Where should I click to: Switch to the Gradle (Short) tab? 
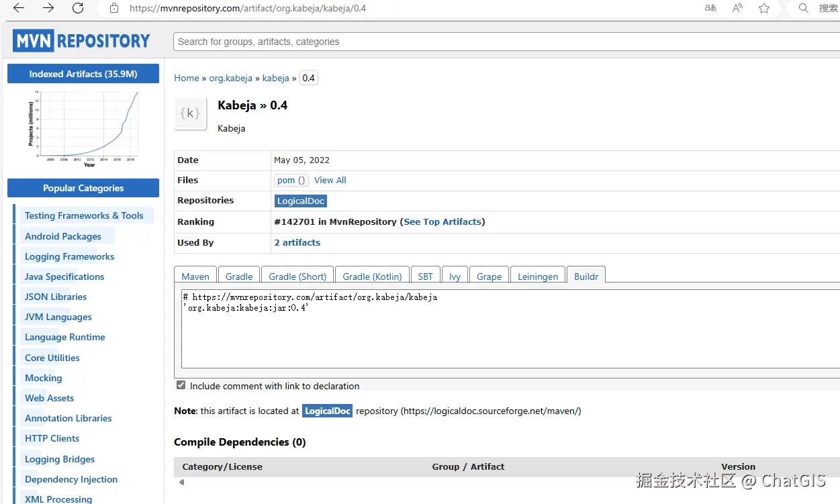tap(297, 276)
